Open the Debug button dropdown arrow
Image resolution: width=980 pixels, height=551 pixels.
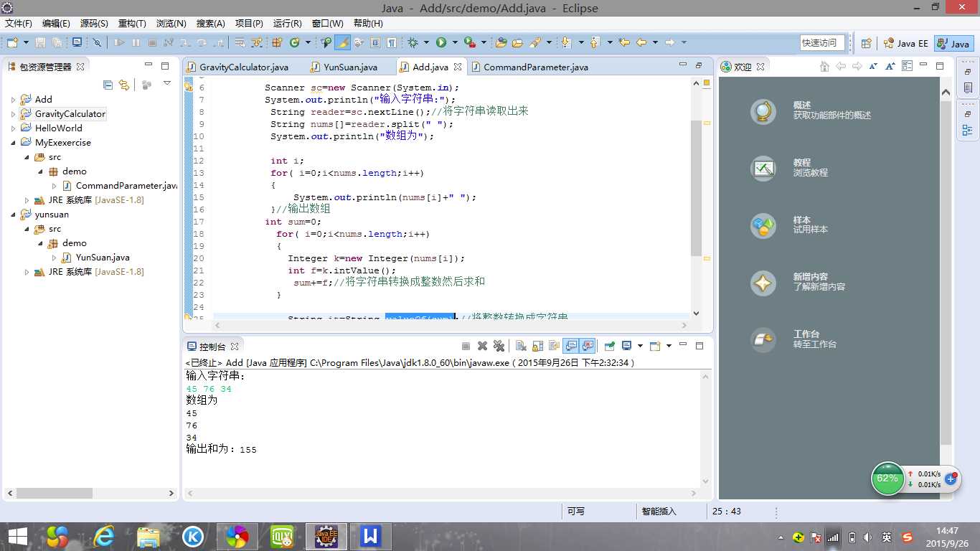coord(426,43)
